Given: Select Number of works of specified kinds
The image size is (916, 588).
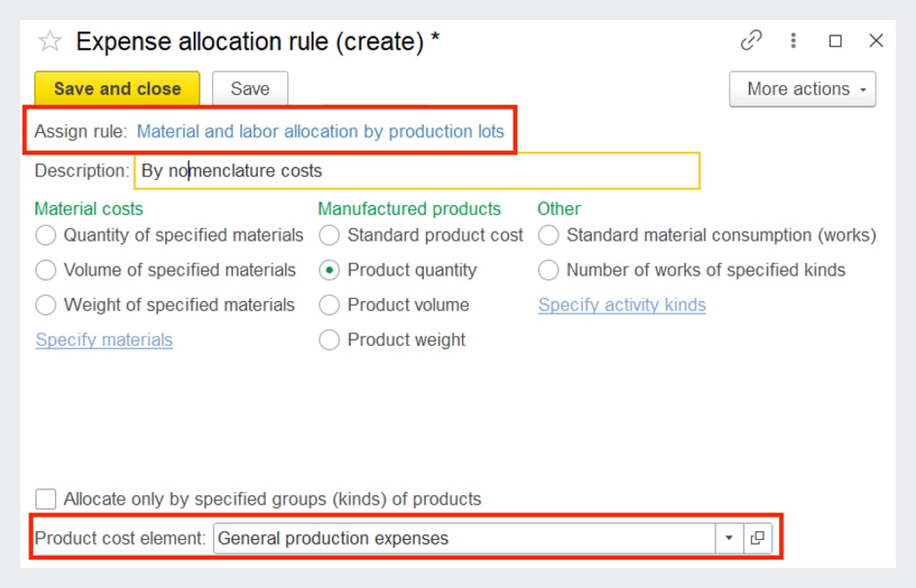Looking at the screenshot, I should (x=548, y=270).
